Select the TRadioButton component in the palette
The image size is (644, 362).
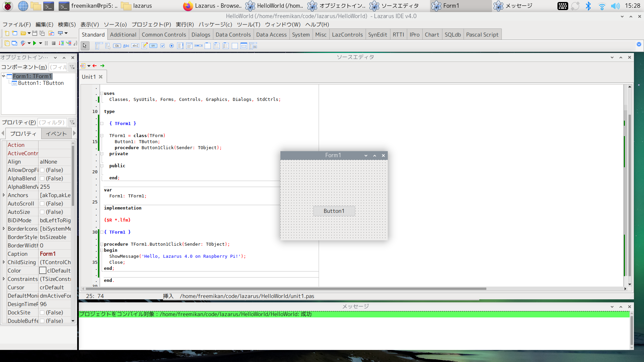[171, 46]
